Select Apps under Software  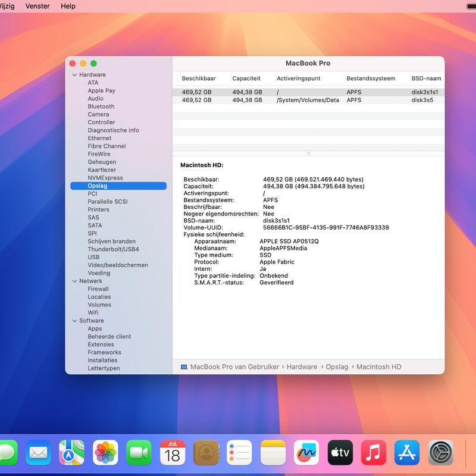pos(95,328)
